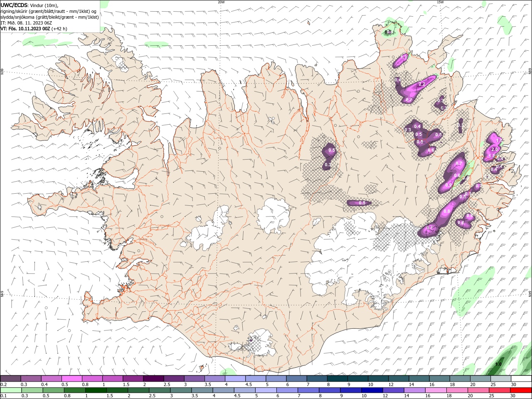Click the 0.2 label in the purple snow legend
Viewport: 532px width, 399px height.
pyautogui.click(x=3, y=384)
